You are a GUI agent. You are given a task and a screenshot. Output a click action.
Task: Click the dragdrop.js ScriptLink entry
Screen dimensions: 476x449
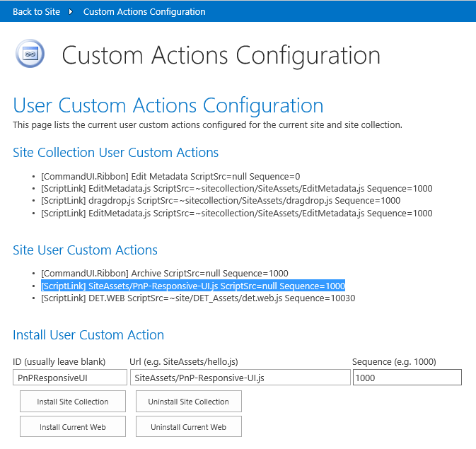point(220,201)
